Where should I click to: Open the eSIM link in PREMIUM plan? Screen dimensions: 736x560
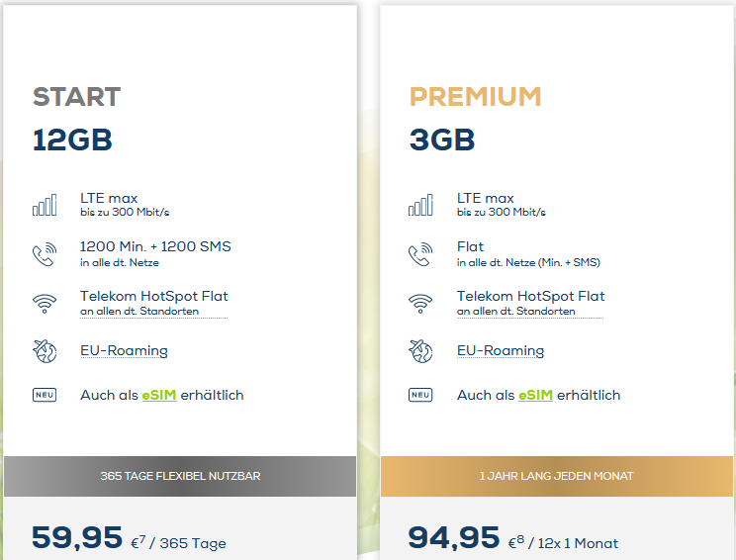[x=534, y=395]
